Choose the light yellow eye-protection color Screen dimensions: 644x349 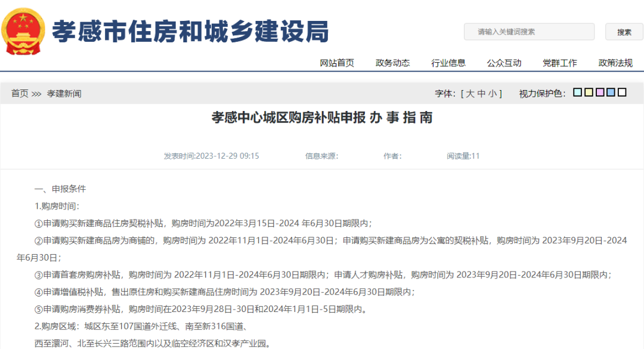[589, 92]
